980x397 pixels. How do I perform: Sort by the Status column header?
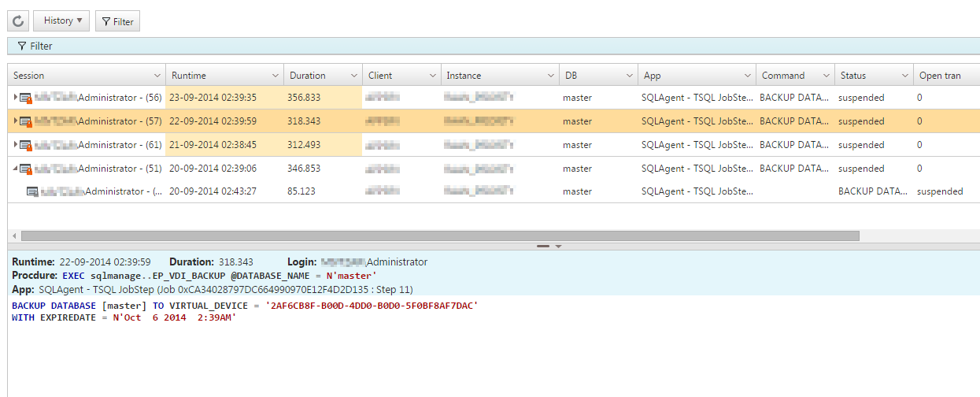853,76
